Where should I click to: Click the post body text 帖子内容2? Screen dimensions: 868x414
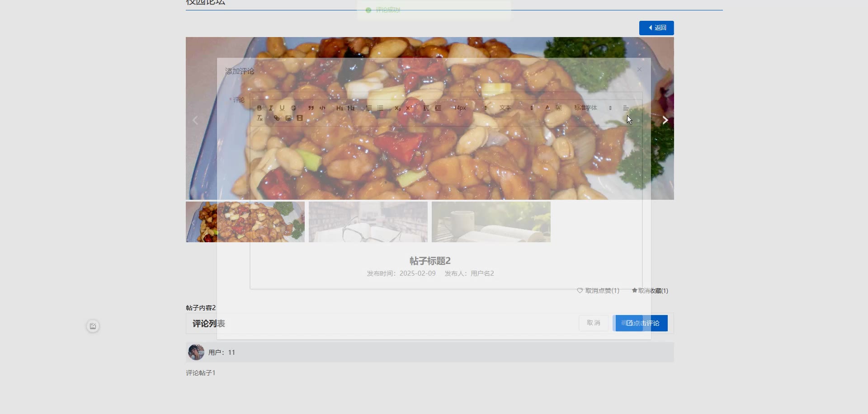click(201, 308)
